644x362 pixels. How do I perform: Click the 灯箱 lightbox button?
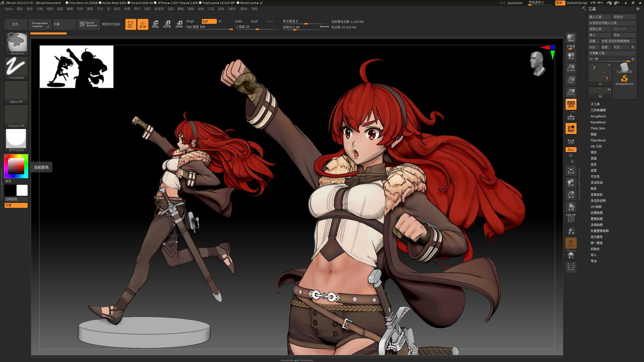click(x=64, y=24)
